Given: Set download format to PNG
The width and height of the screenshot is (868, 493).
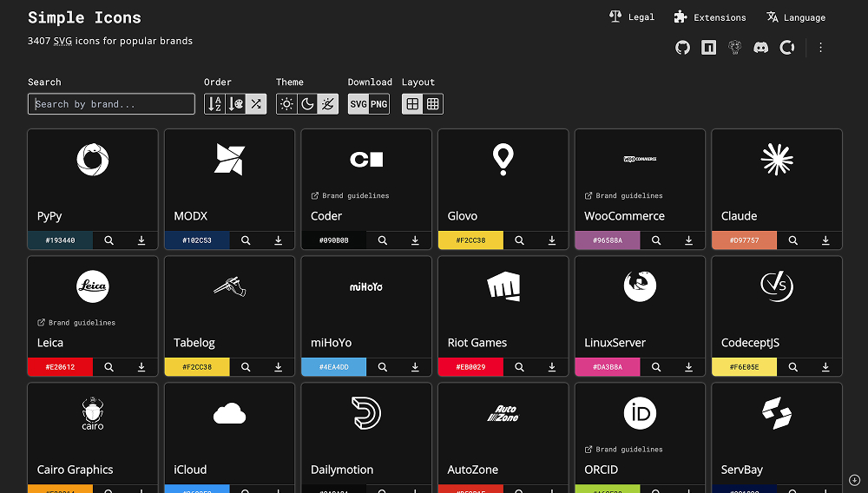Looking at the screenshot, I should click(378, 104).
